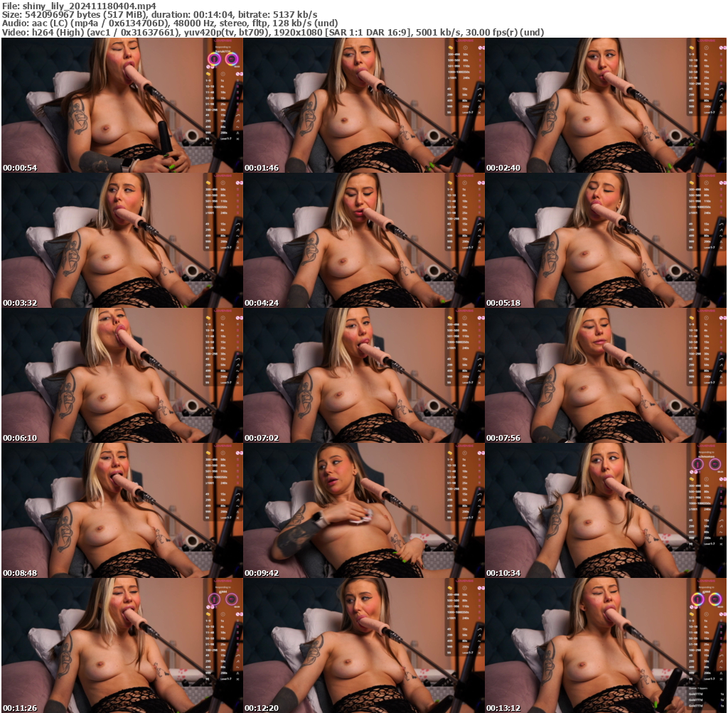Click the fireworks pattern icon beside 999 tokens
The height and width of the screenshot is (713, 728).
point(720,671)
